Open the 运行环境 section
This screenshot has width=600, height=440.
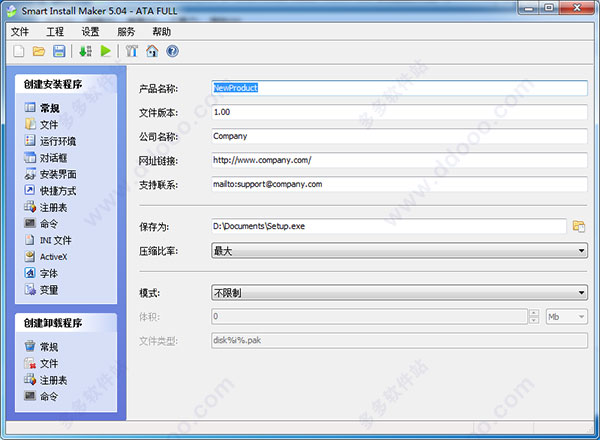50,141
